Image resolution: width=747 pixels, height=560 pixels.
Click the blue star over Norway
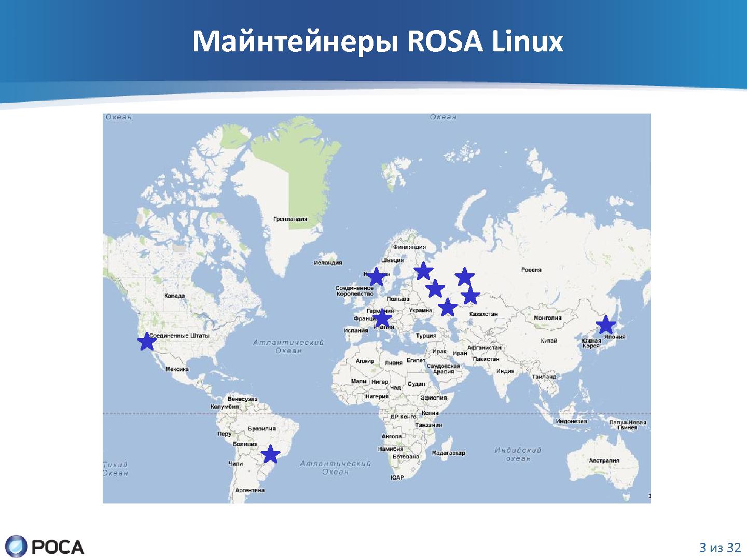[376, 276]
